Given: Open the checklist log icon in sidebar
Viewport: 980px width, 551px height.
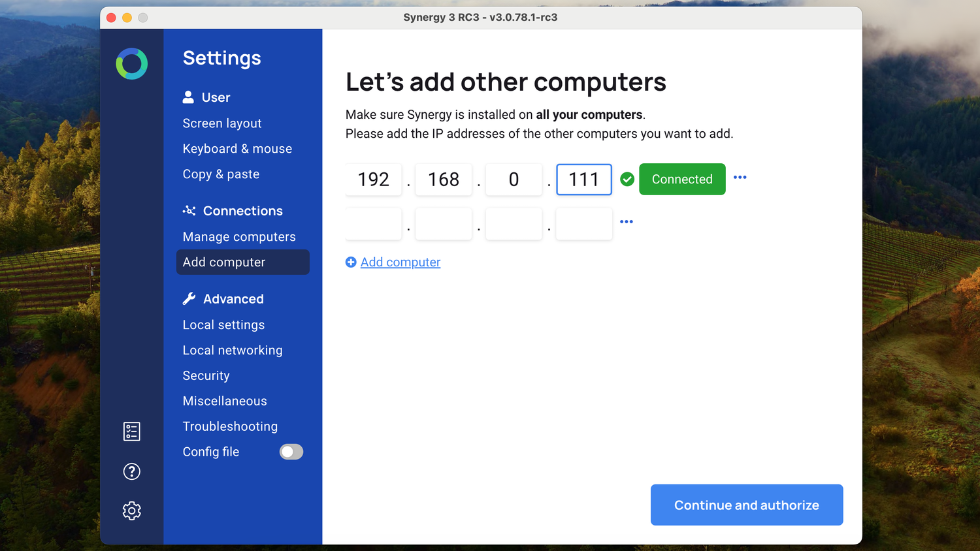Looking at the screenshot, I should click(132, 432).
